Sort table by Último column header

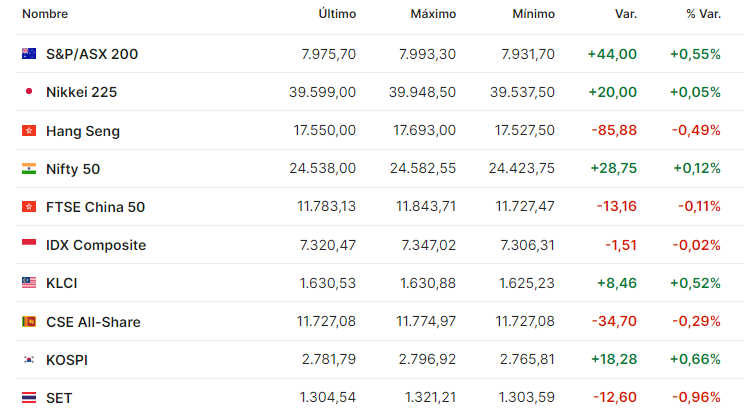[337, 14]
